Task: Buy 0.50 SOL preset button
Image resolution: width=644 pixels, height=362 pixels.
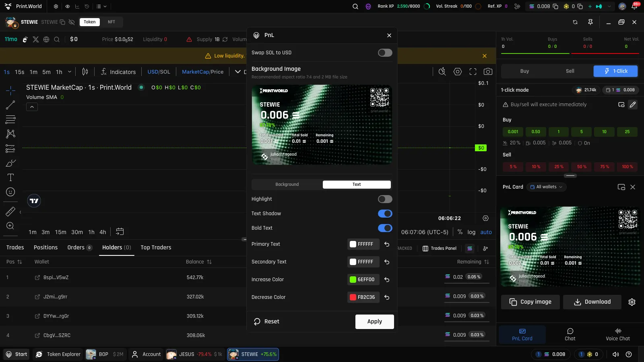Action: point(536,132)
